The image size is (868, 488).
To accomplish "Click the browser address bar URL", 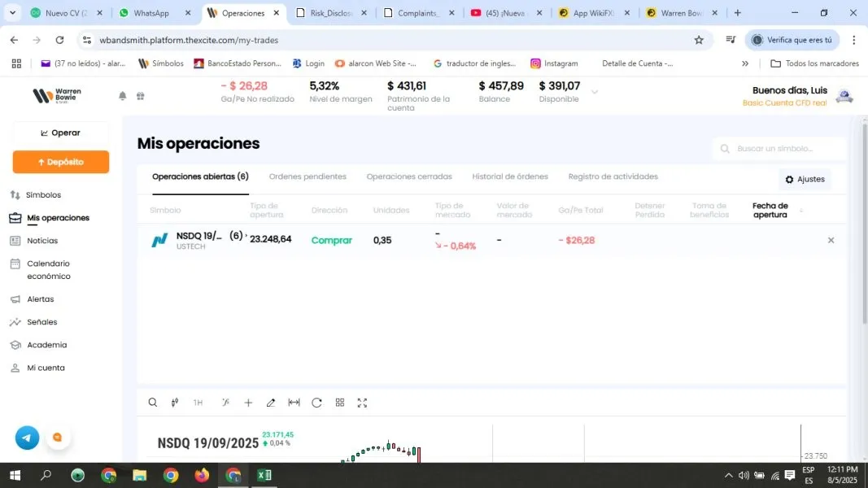I will [x=189, y=40].
